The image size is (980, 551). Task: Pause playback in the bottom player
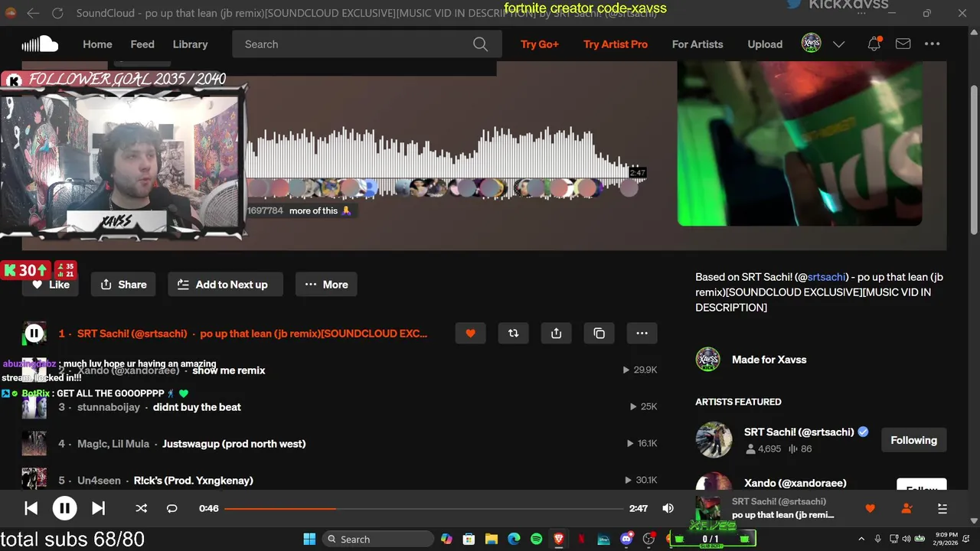pos(64,508)
